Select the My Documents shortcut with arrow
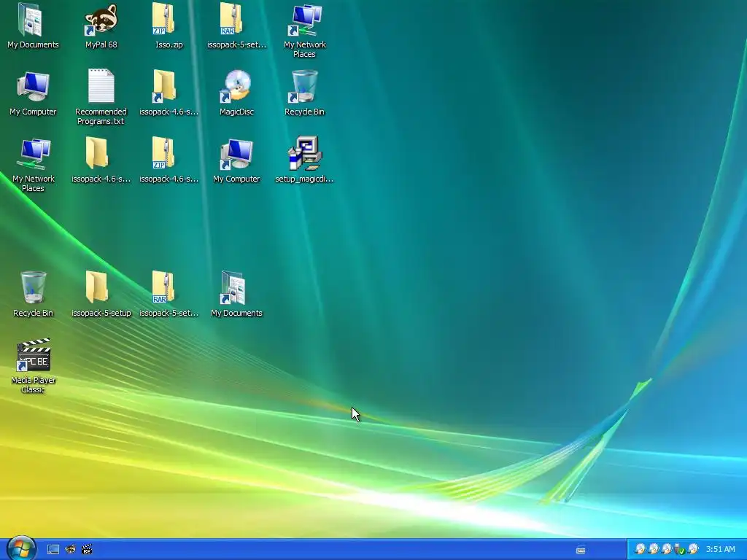The height and width of the screenshot is (560, 747). click(236, 295)
